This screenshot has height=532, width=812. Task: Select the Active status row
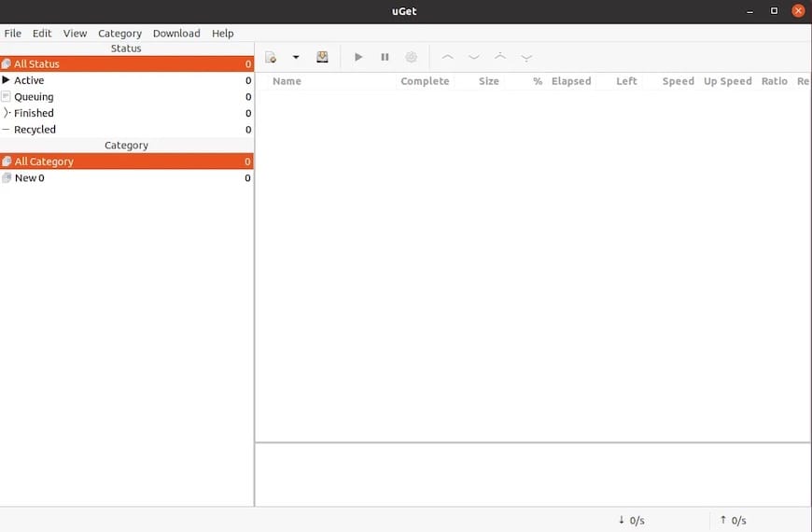127,80
